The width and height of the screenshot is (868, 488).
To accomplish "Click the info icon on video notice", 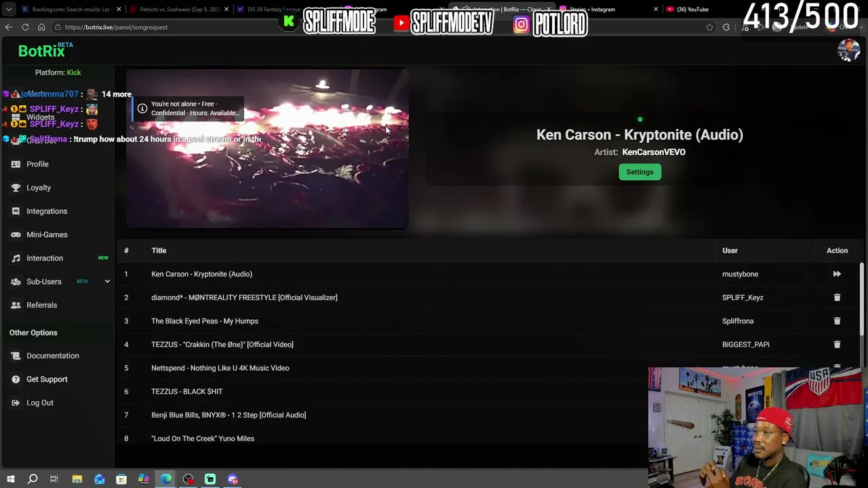I will (142, 108).
